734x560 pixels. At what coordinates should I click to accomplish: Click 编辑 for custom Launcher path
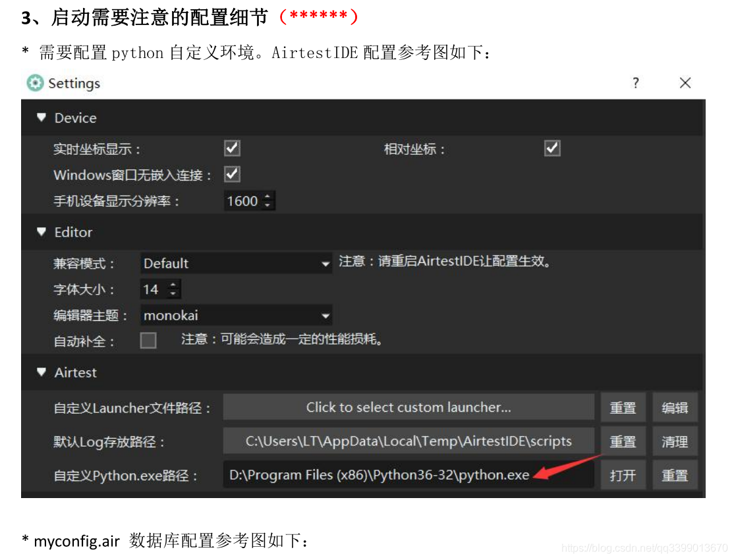(x=675, y=408)
